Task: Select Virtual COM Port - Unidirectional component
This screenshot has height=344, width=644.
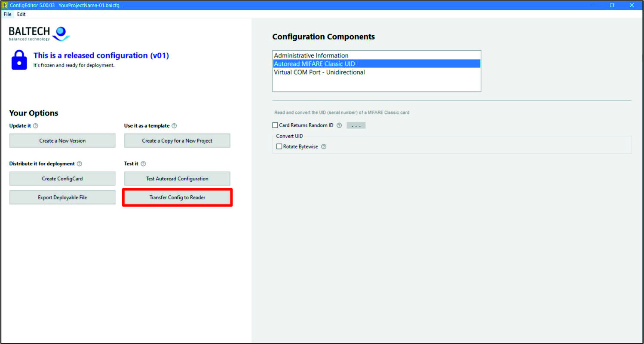Action: tap(377, 72)
